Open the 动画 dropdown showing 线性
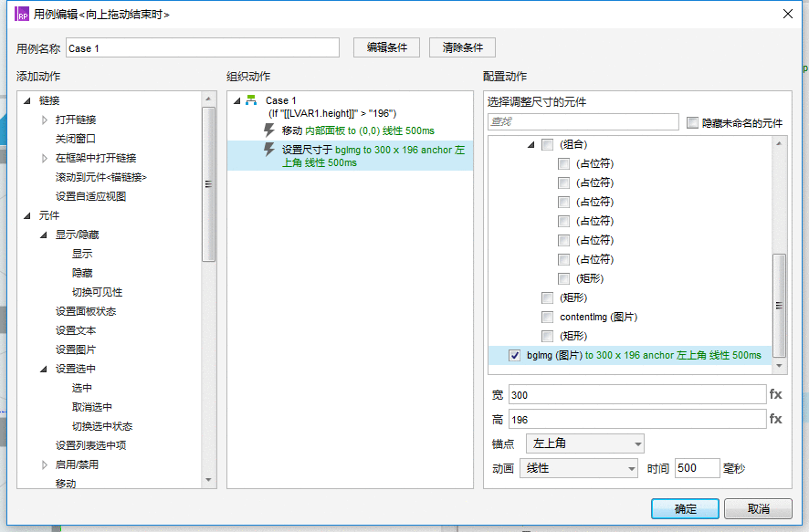 tap(579, 468)
